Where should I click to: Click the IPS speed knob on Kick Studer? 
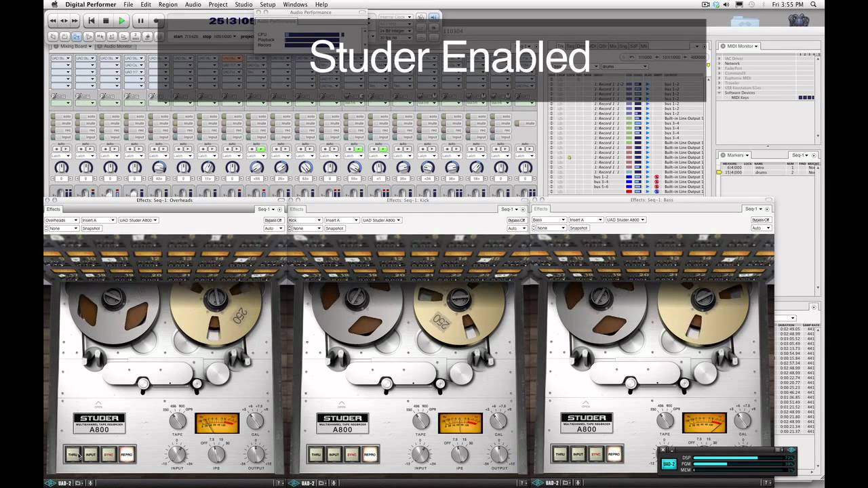click(460, 454)
